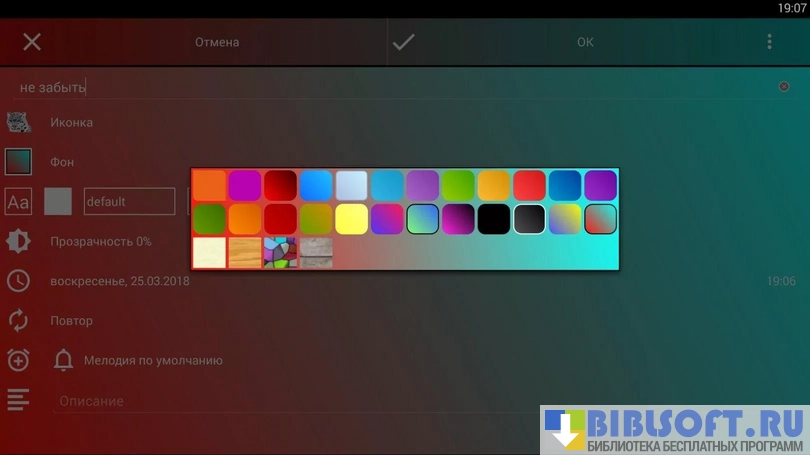Viewport: 810px width, 455px height.
Task: Clear the reminder title text
Action: tap(783, 87)
